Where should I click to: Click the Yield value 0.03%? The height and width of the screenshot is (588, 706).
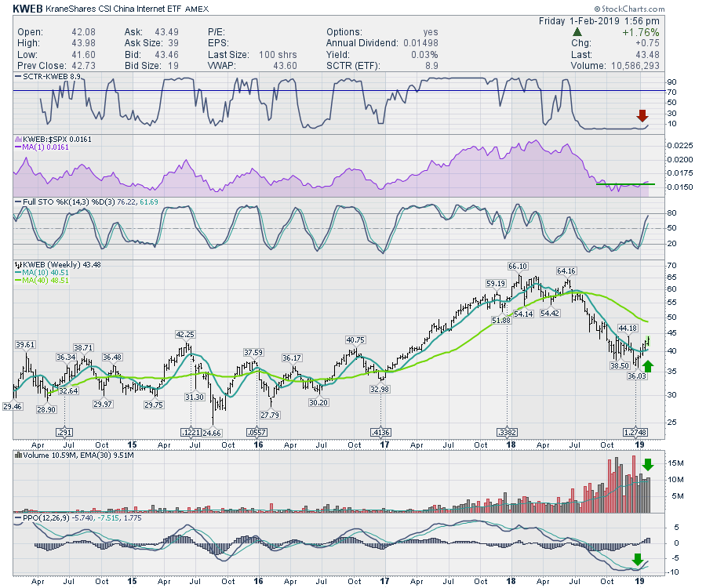click(424, 54)
